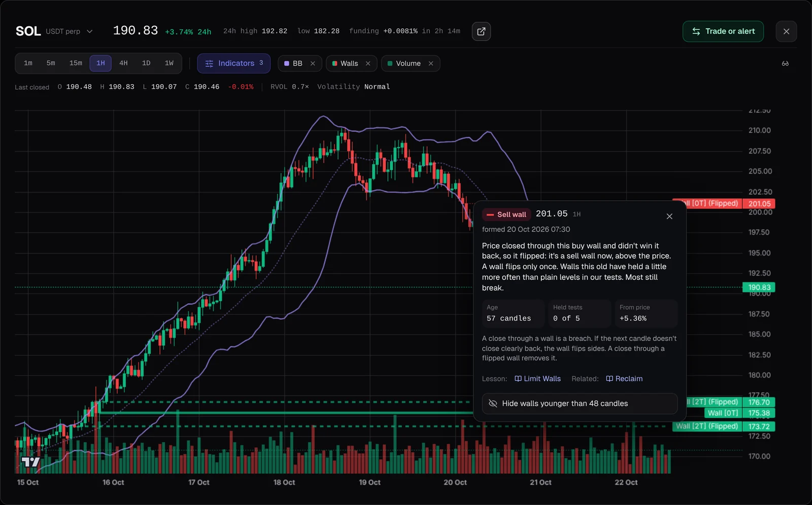Click Hide walls younger than 48 candles

coord(580,404)
